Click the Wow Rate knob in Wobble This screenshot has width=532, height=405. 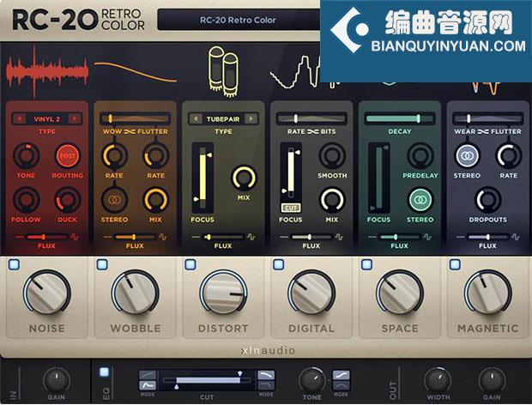(x=114, y=155)
